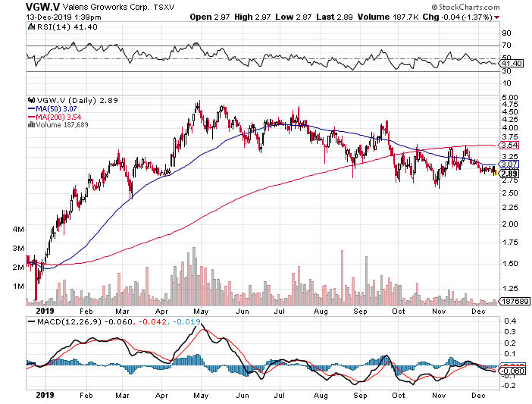Click the 1M volume axis label

19,287
